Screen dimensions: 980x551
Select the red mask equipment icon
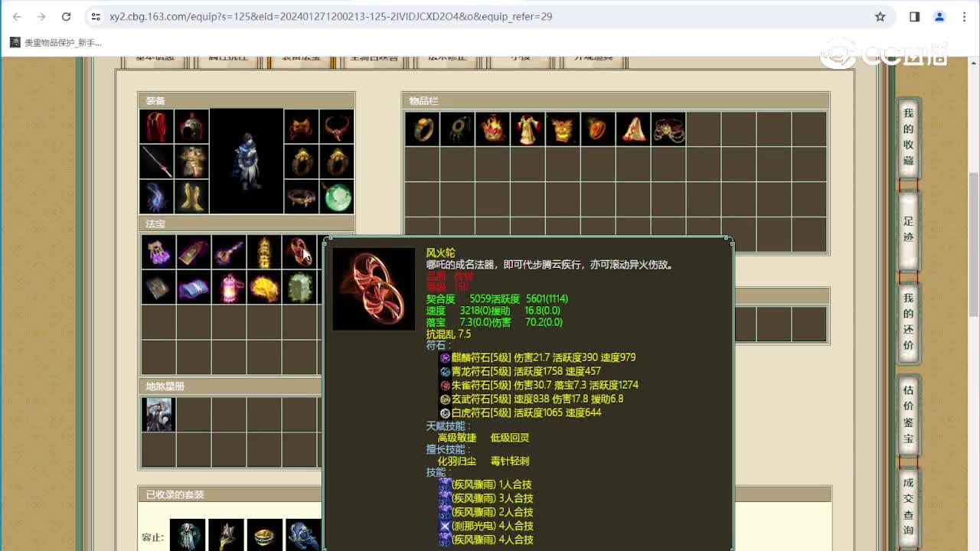pyautogui.click(x=302, y=126)
